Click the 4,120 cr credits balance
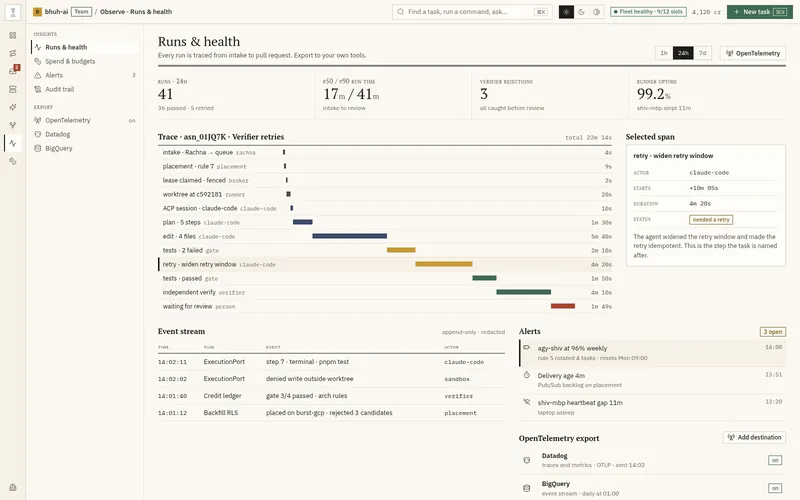 click(x=706, y=12)
